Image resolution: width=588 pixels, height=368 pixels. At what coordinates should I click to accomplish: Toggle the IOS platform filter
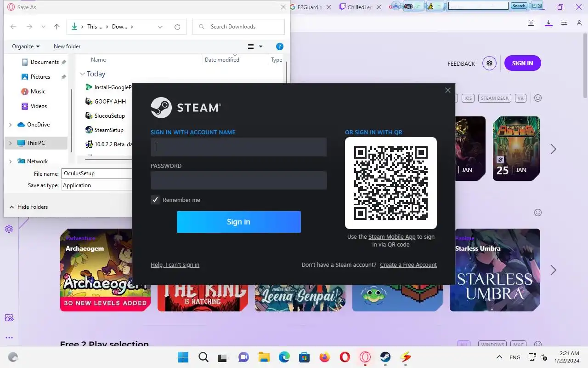tap(468, 98)
